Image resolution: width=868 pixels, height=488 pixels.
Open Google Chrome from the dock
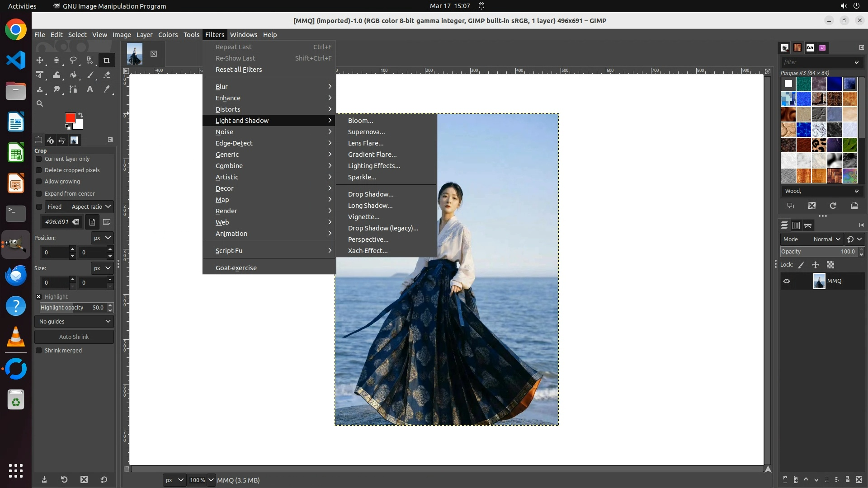click(x=16, y=30)
